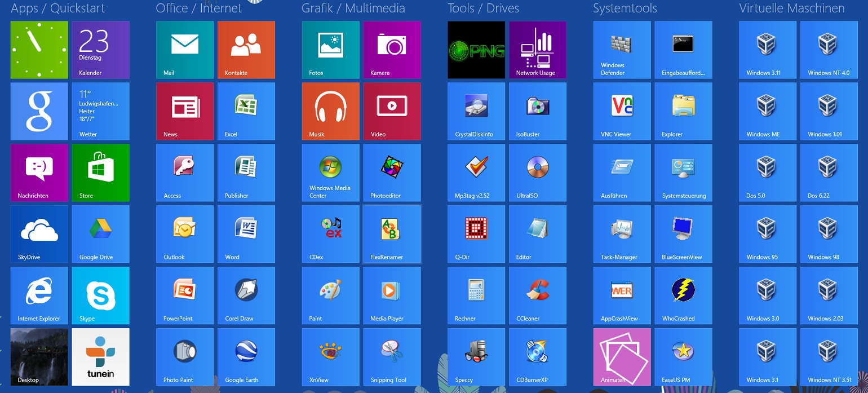The image size is (868, 393).
Task: Launch PowerPoint tile
Action: point(185,295)
